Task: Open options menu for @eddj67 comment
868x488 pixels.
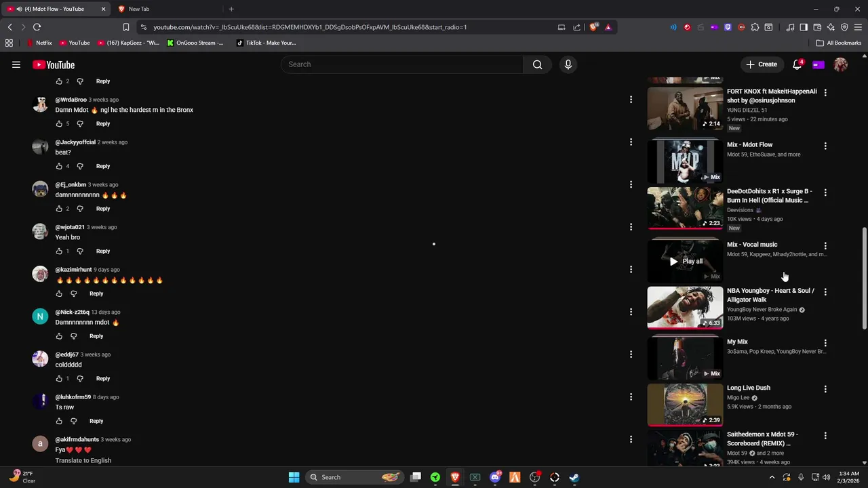Action: pyautogui.click(x=631, y=354)
